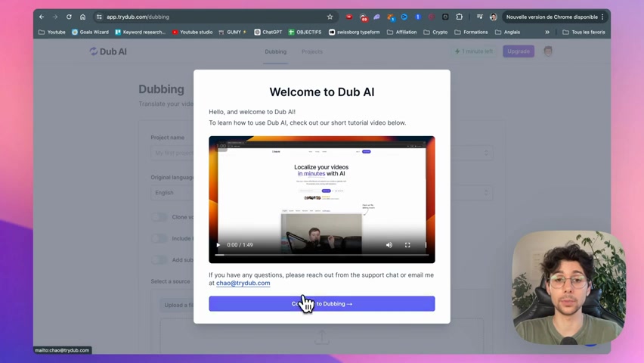The width and height of the screenshot is (644, 363).
Task: Toggle the Clone voice switch
Action: tap(159, 217)
